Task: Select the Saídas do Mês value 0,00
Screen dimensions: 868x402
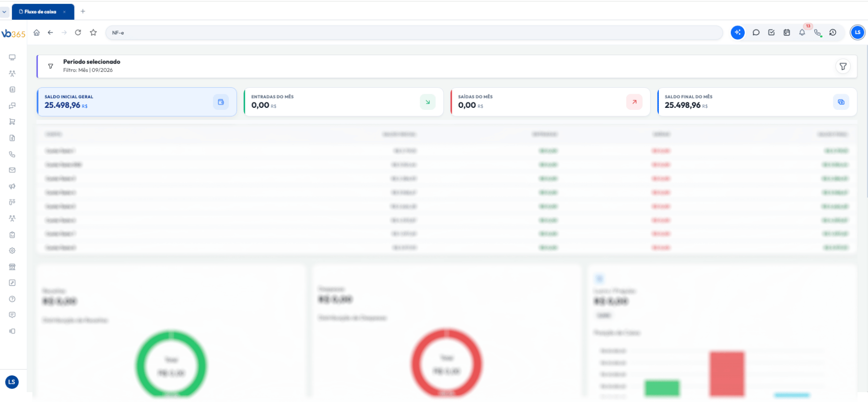Action: pyautogui.click(x=467, y=105)
